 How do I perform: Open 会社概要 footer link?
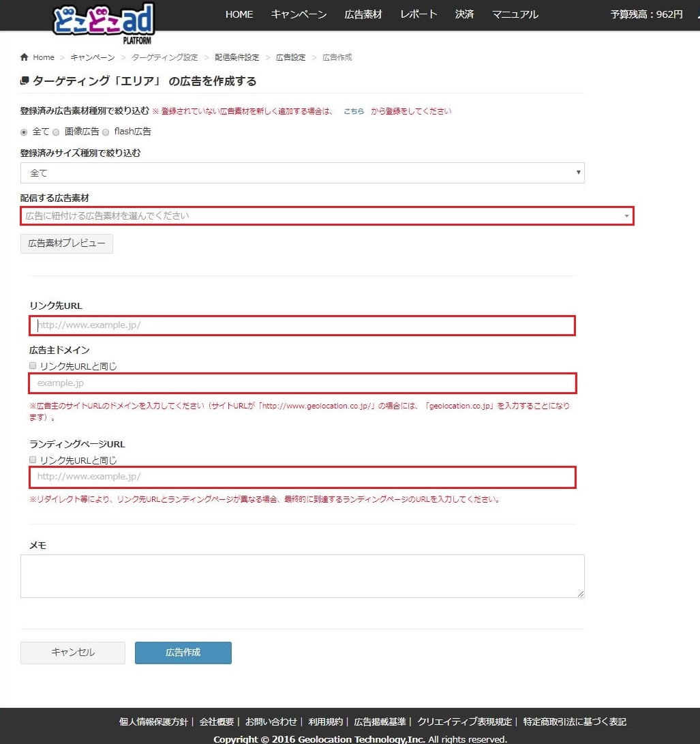(x=216, y=721)
